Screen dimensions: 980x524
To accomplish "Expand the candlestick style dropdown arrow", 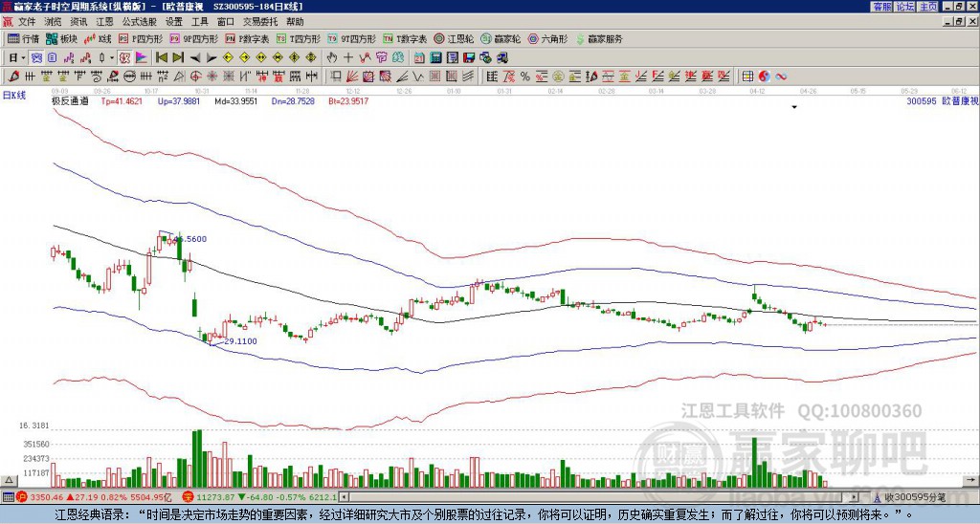I will (x=111, y=57).
